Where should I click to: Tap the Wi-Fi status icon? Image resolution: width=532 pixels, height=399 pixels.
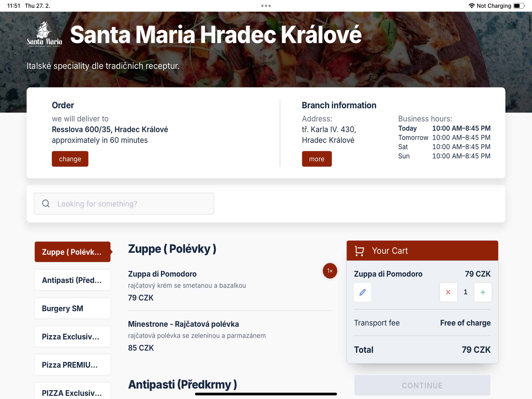[x=472, y=6]
